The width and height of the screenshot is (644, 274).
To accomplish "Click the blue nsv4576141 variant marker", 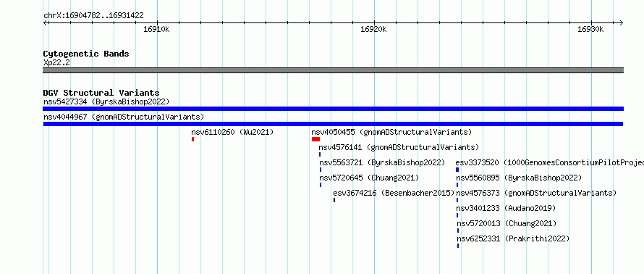I will click(320, 154).
